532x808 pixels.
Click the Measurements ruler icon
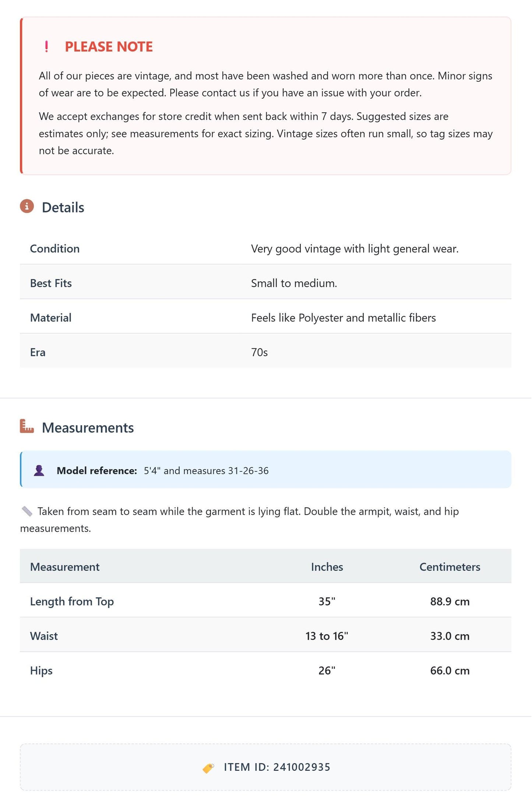point(27,426)
